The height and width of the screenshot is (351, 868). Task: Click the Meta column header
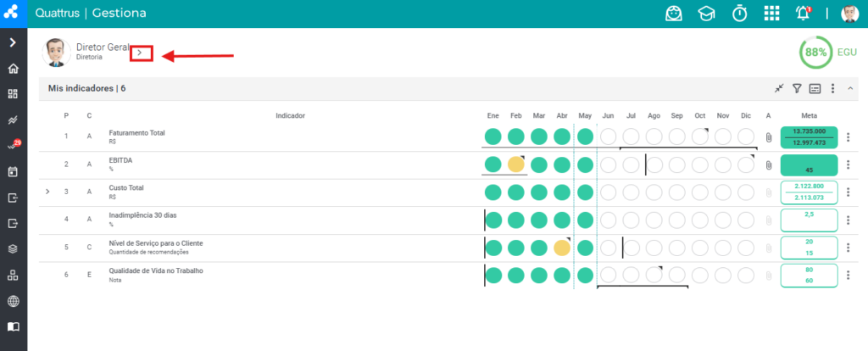point(809,115)
